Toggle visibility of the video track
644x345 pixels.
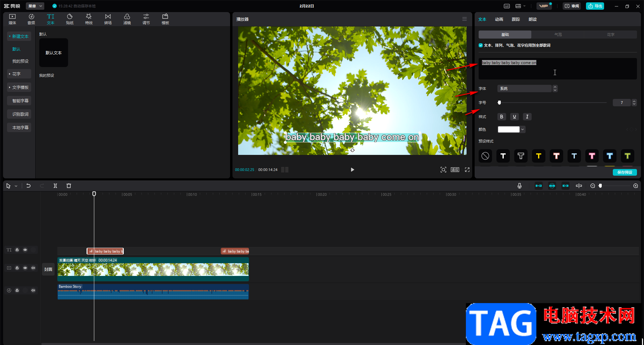tap(25, 268)
